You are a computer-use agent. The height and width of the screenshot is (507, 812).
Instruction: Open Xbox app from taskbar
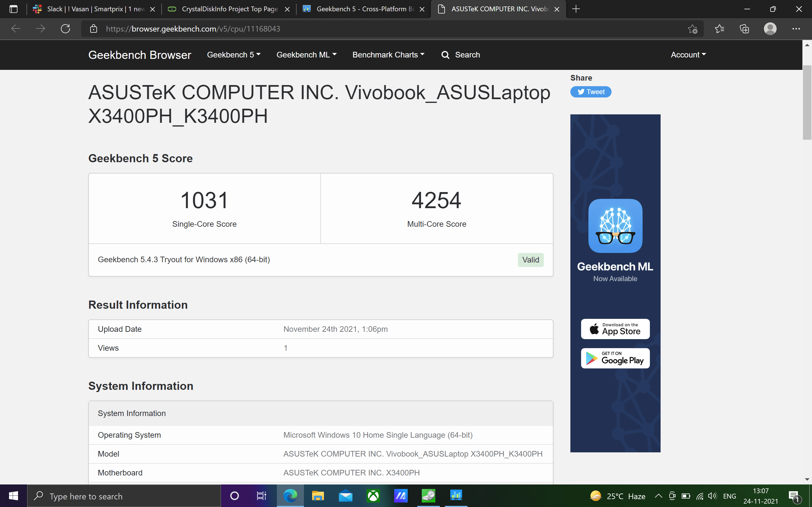(x=373, y=496)
